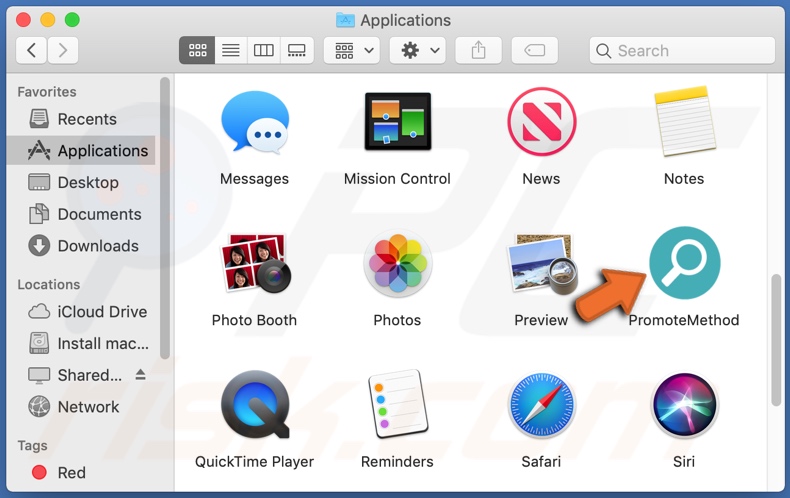Open Recents in the sidebar
The height and width of the screenshot is (498, 790).
coord(81,119)
